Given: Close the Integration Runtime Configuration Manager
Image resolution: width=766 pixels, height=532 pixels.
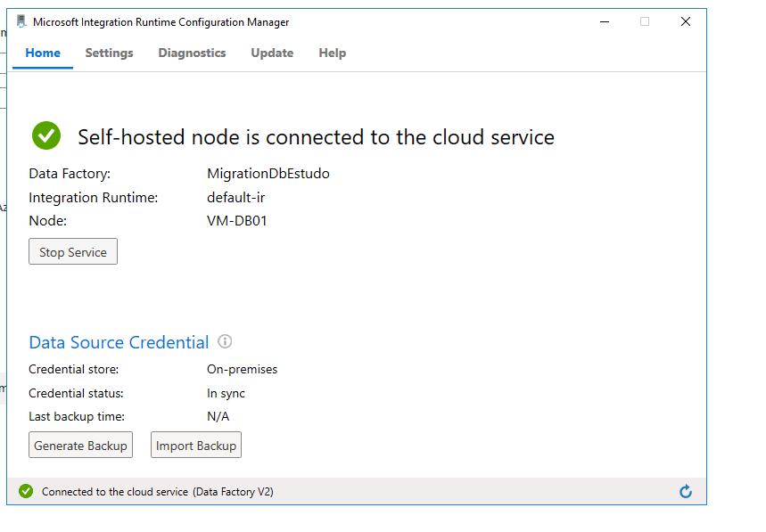Looking at the screenshot, I should pos(686,21).
